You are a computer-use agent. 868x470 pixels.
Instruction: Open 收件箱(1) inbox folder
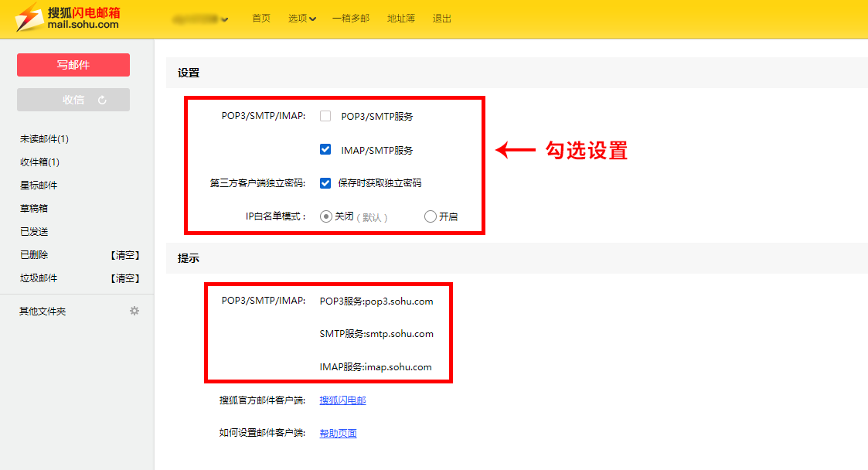pos(40,162)
